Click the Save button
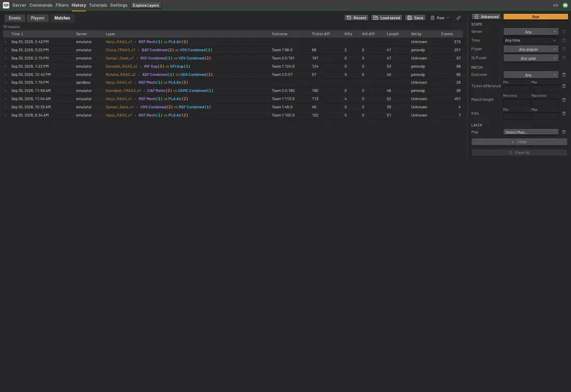Viewport: 571px width, 392px height. coord(415,18)
